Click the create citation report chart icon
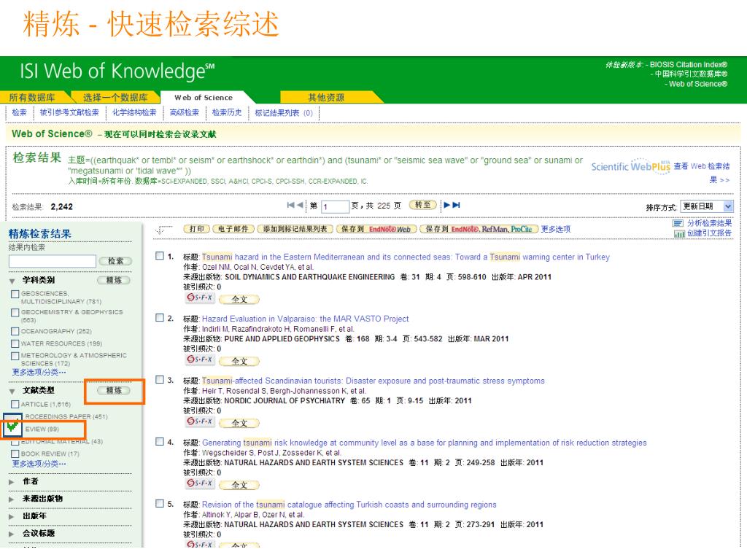This screenshot has height=560, width=747. 679,234
